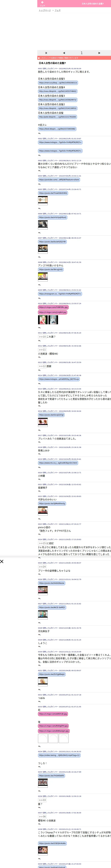Image resolution: width=111 pixels, height=868 pixels.
Task: Go to next page with right triangle
Action: [99, 53]
